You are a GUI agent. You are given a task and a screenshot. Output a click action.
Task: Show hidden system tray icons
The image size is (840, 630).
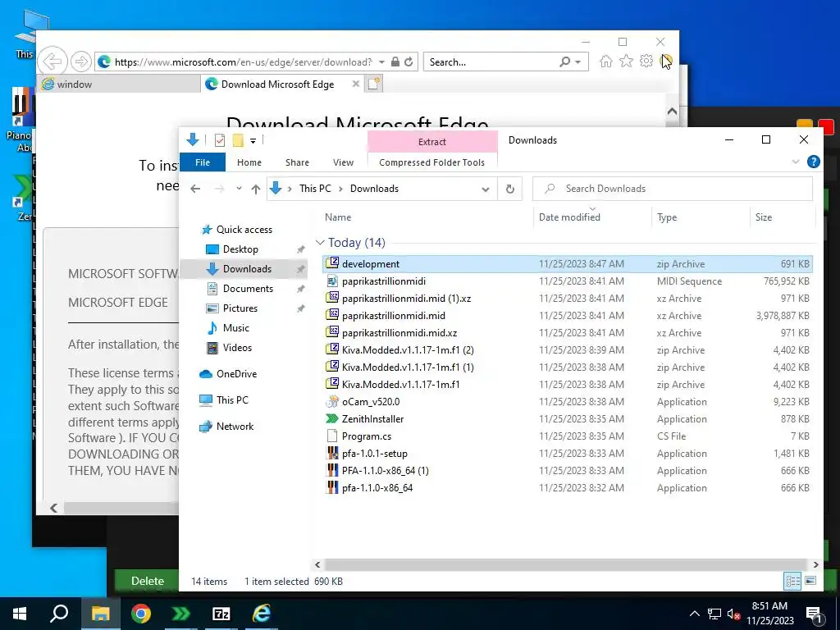[x=694, y=614]
